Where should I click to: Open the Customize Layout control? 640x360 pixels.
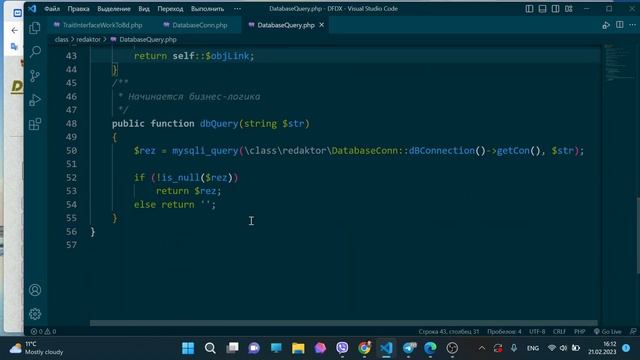pyautogui.click(x=569, y=9)
